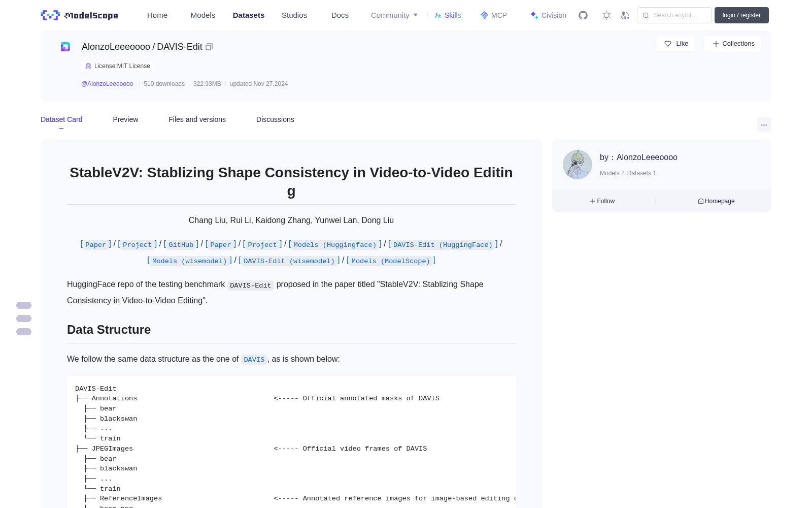The height and width of the screenshot is (508, 812).
Task: Open the Models (Huggingface) link
Action: pos(335,244)
